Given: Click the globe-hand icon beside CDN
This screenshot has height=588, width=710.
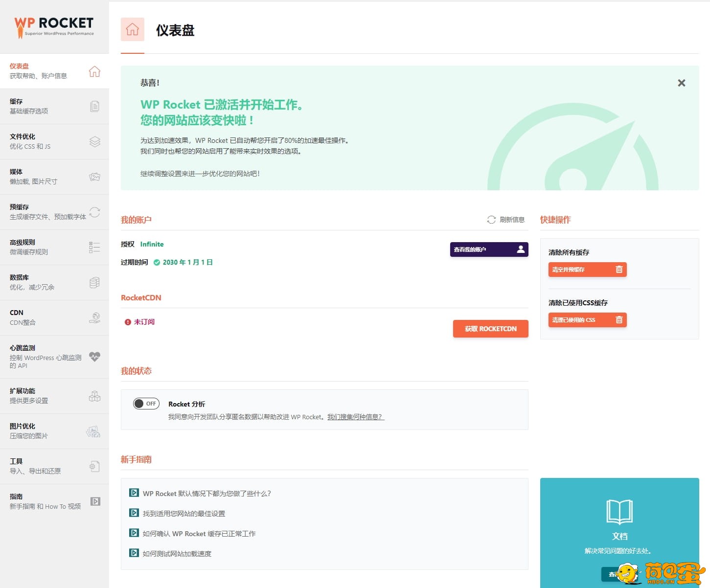Looking at the screenshot, I should (95, 317).
